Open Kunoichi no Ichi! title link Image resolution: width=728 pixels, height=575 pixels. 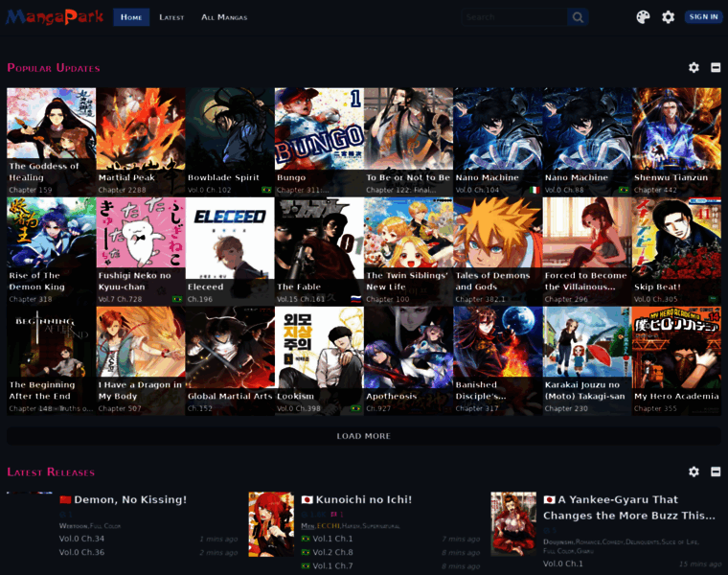click(x=364, y=499)
